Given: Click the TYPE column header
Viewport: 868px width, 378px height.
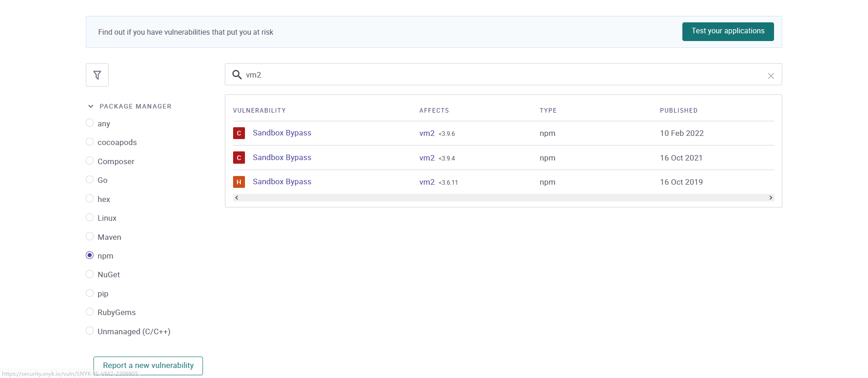Looking at the screenshot, I should (x=548, y=110).
